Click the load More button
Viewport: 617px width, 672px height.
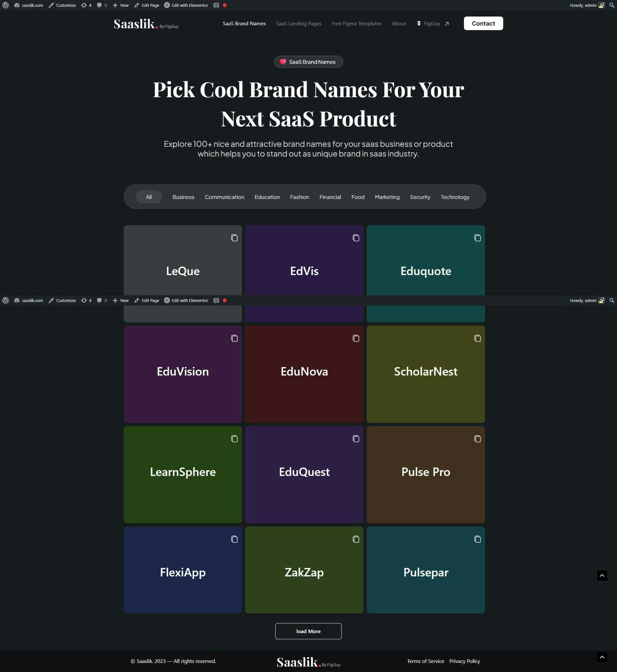(x=308, y=631)
